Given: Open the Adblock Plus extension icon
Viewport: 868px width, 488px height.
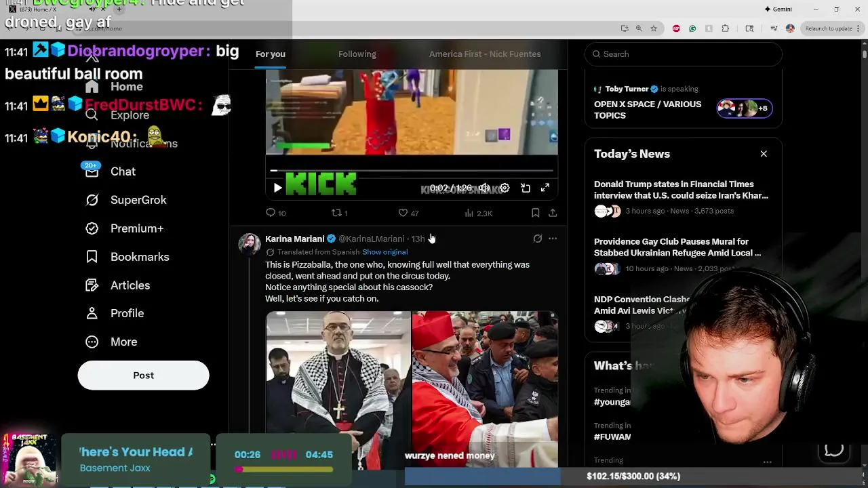Looking at the screenshot, I should pos(676,28).
